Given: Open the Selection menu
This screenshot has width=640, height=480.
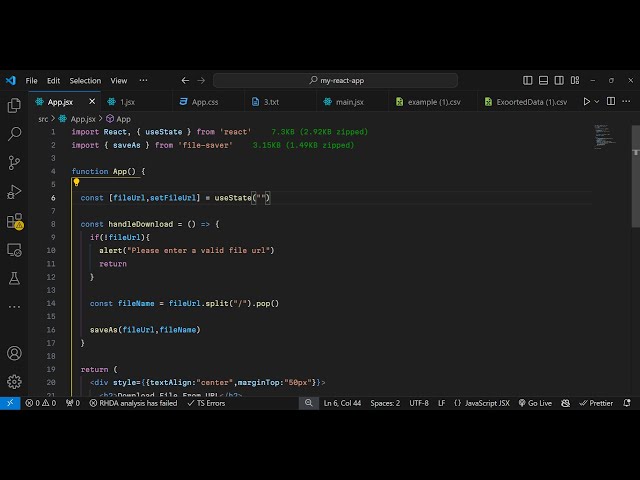Looking at the screenshot, I should click(85, 80).
